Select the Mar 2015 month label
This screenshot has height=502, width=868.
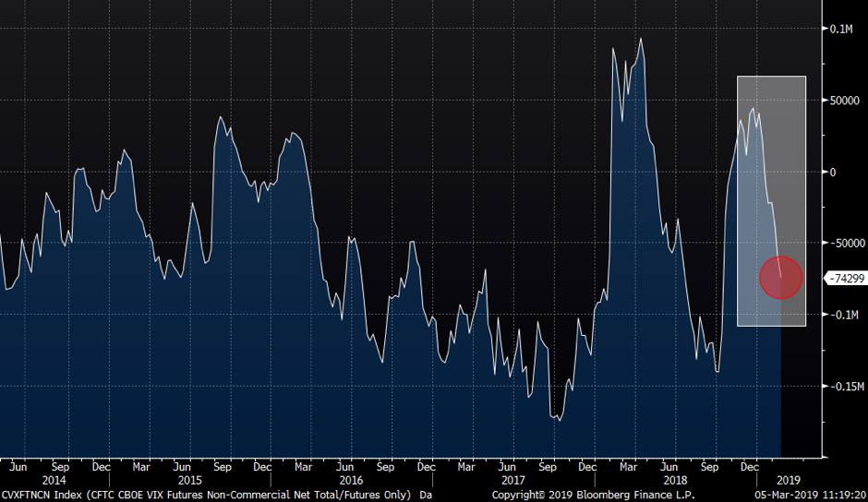[x=141, y=467]
